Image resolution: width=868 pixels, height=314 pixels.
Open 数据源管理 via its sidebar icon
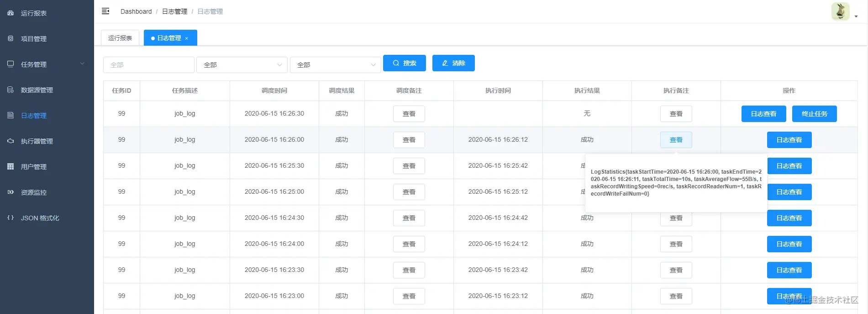11,90
